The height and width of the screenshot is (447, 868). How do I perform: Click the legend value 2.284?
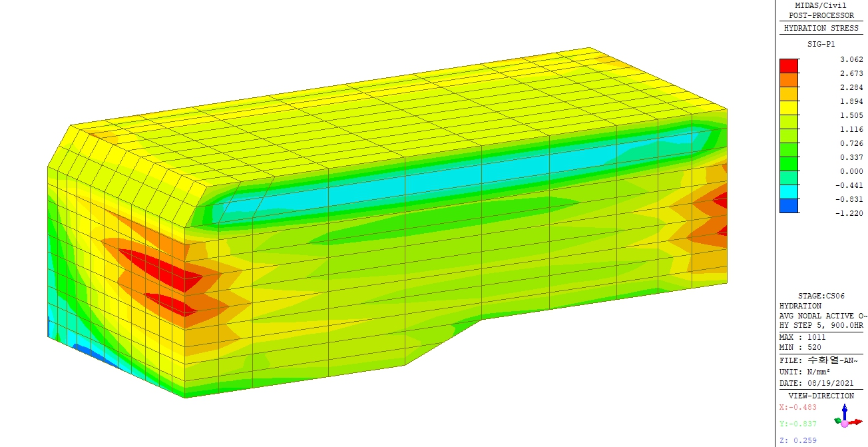(x=851, y=87)
